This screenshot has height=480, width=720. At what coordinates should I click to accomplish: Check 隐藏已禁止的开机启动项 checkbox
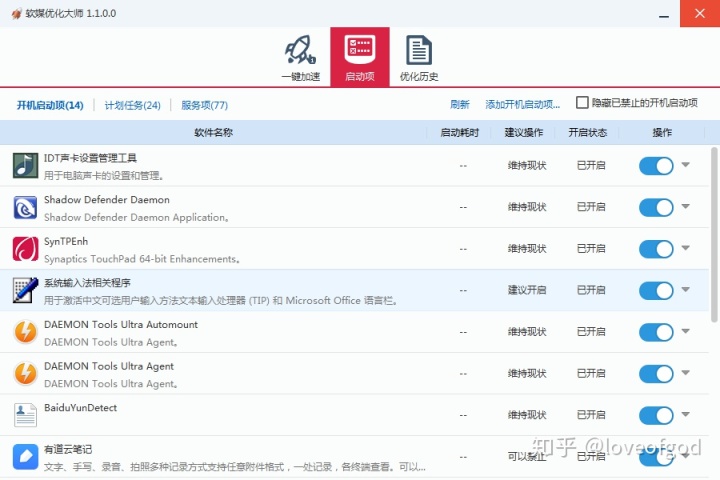click(582, 102)
